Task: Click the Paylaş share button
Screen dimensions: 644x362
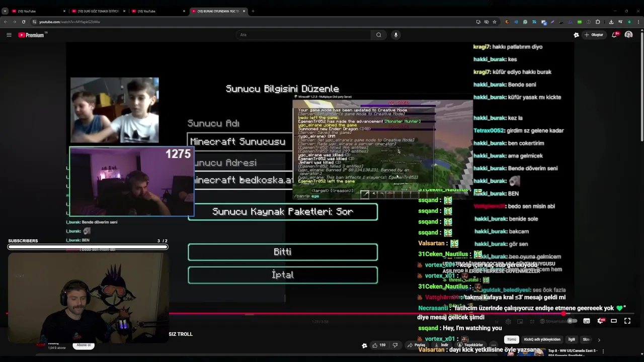Action: click(418, 345)
